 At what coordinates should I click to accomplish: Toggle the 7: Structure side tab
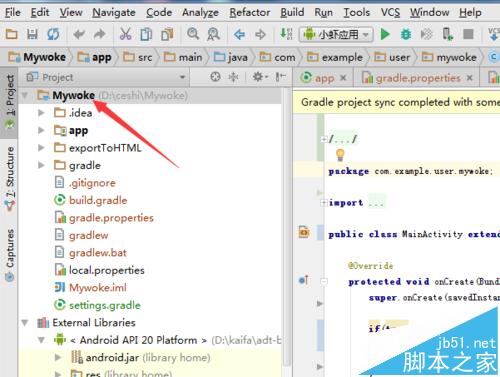click(x=10, y=179)
